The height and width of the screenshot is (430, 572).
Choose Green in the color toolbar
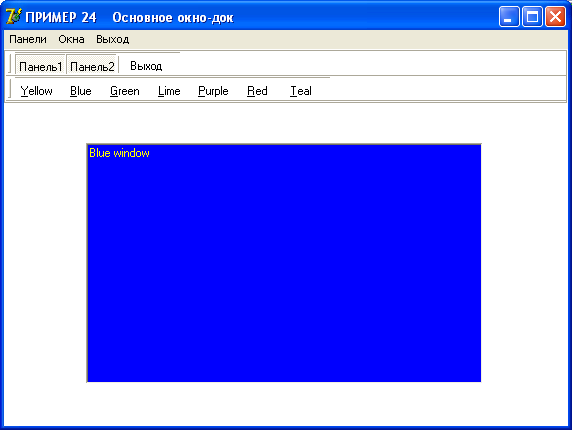(x=125, y=91)
